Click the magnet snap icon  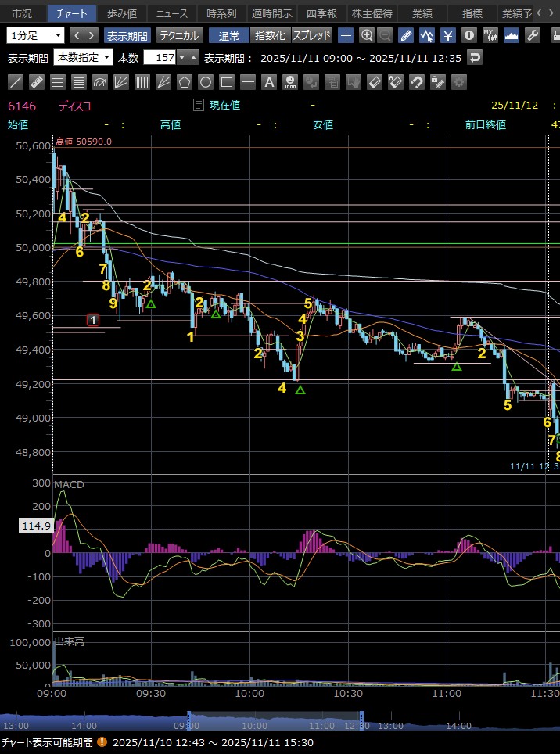(x=417, y=82)
